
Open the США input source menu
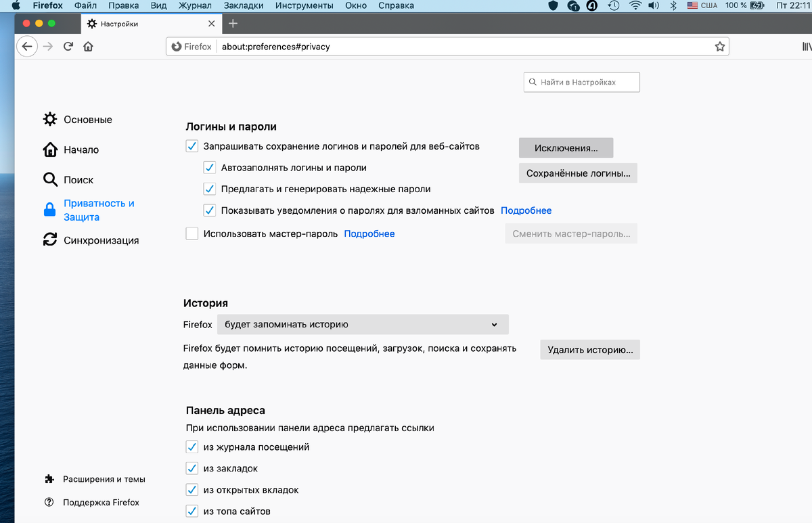click(702, 5)
